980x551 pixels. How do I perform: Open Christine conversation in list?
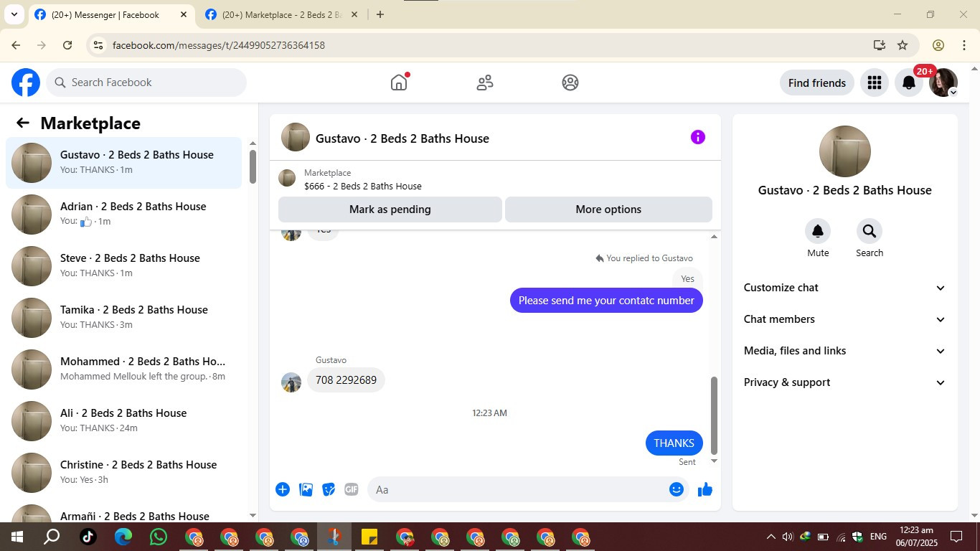(124, 473)
